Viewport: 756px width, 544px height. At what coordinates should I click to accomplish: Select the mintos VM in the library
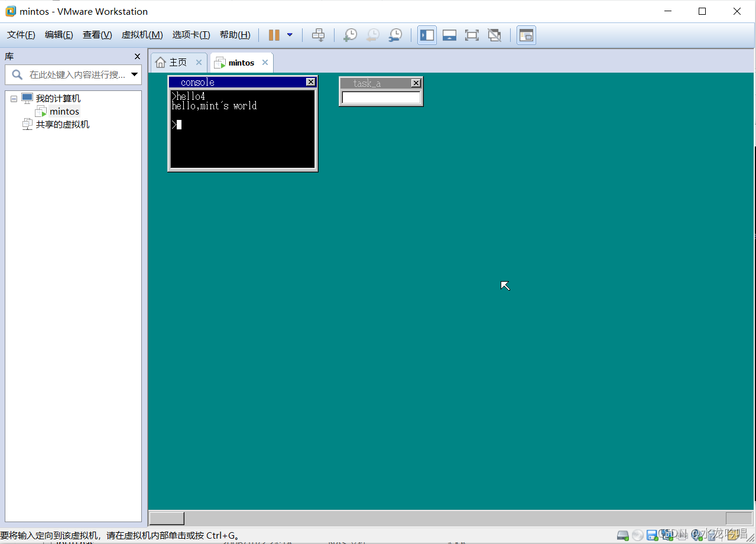[x=64, y=111]
